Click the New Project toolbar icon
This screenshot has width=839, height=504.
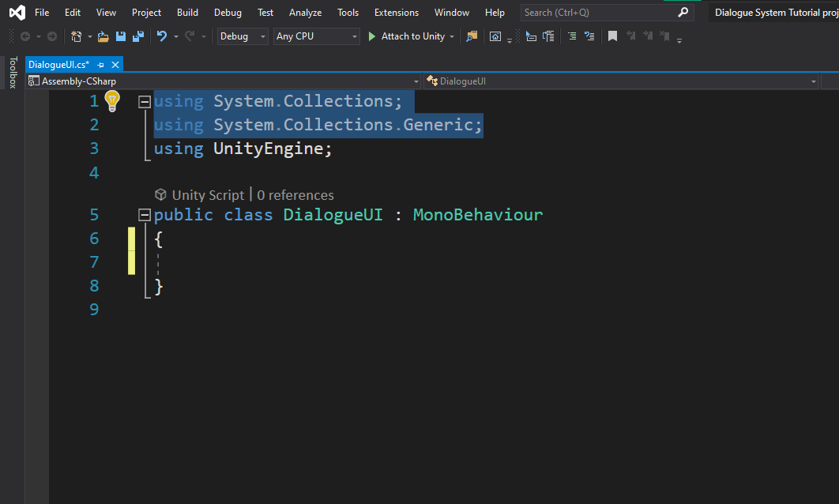(77, 36)
